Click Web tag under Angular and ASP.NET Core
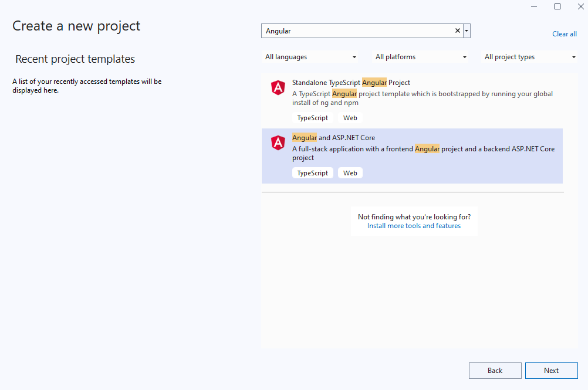The height and width of the screenshot is (390, 588). [x=350, y=173]
